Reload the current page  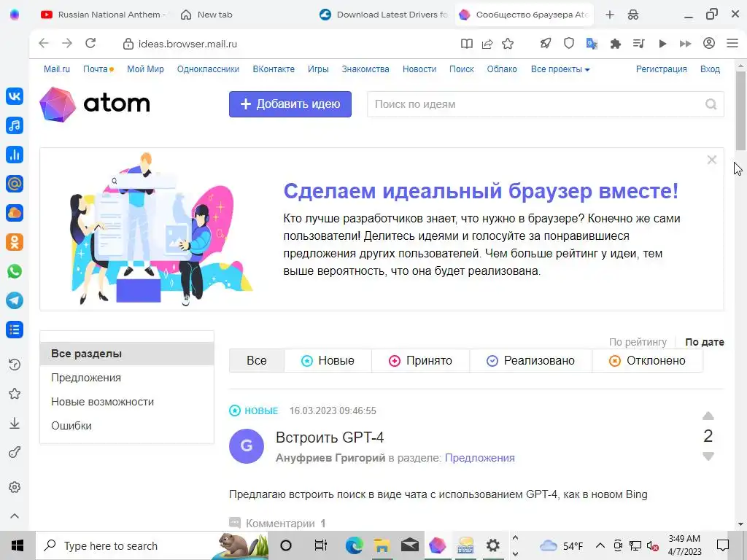point(90,43)
